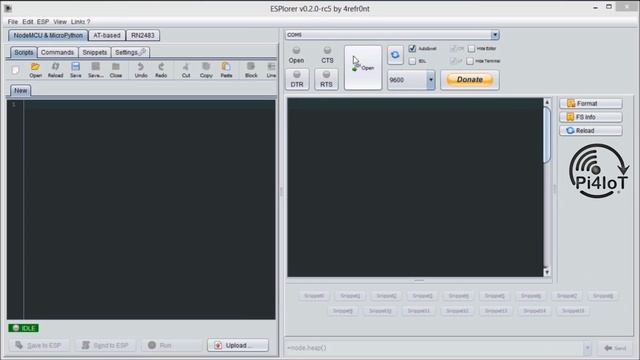Reload the ESP file list
Viewport: 640px width, 360px height.
point(591,131)
